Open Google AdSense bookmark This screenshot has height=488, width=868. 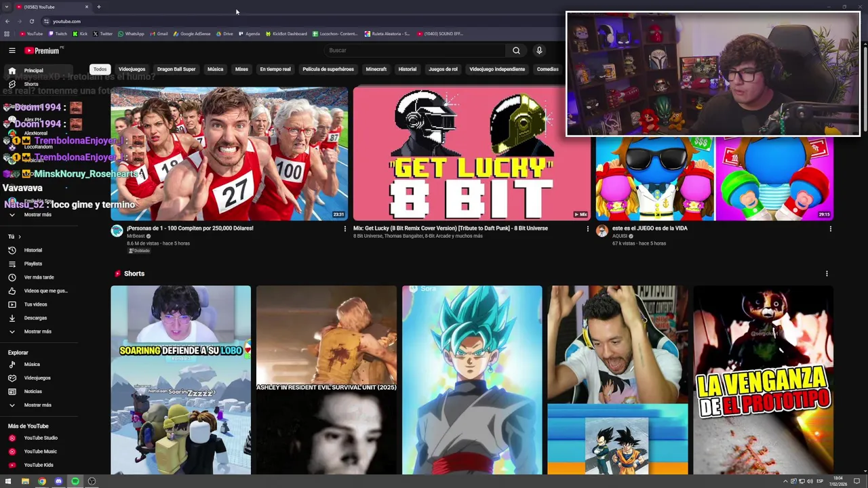[x=192, y=34]
